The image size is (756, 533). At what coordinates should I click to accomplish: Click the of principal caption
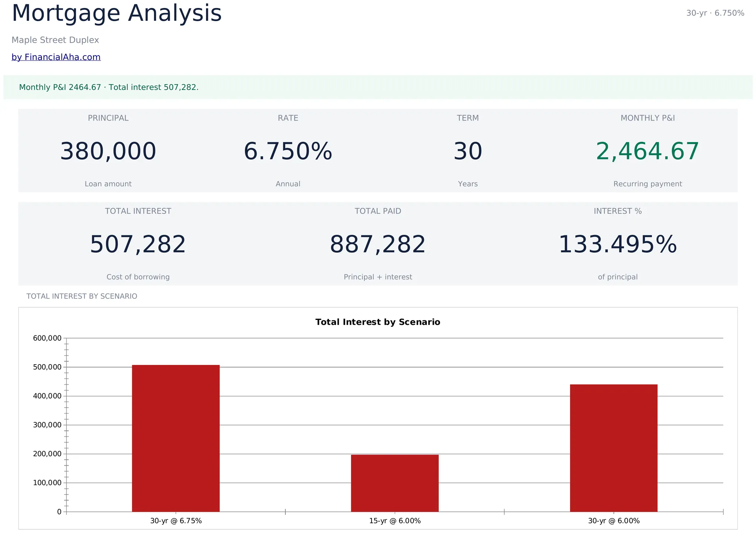[618, 277]
